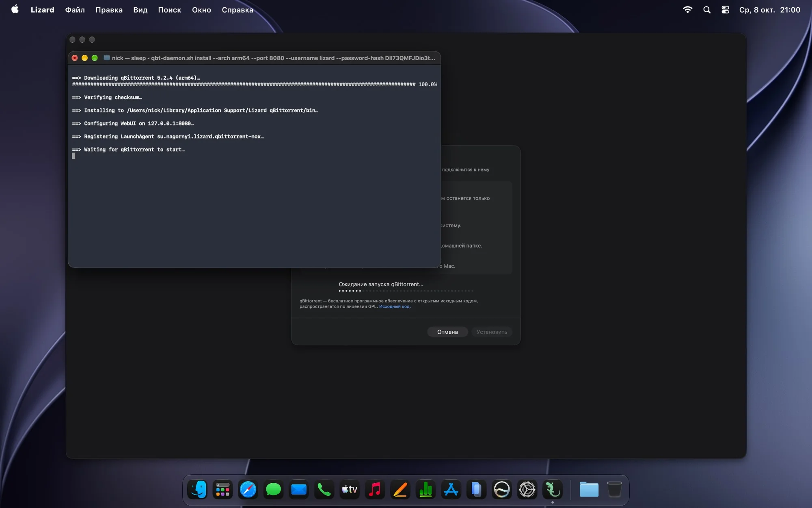This screenshot has width=812, height=508.
Task: Click the Lizard app icon in Dock
Action: click(553, 489)
